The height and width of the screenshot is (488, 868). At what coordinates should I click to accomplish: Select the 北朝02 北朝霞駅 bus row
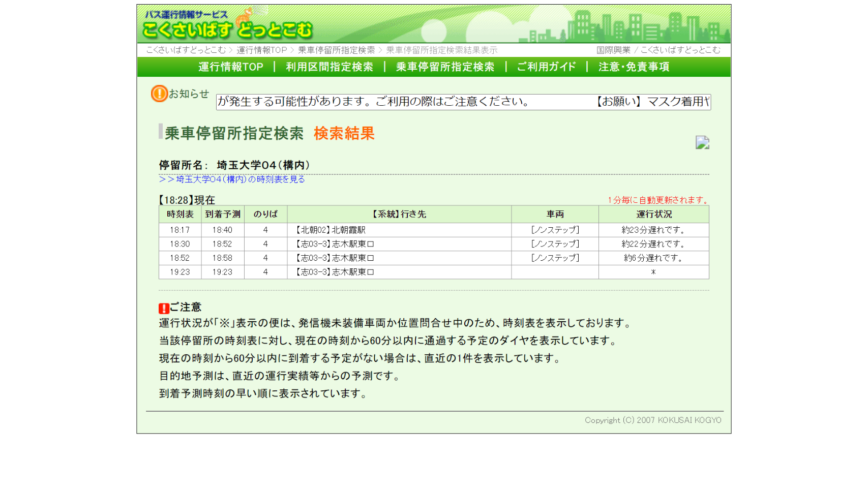(331, 230)
